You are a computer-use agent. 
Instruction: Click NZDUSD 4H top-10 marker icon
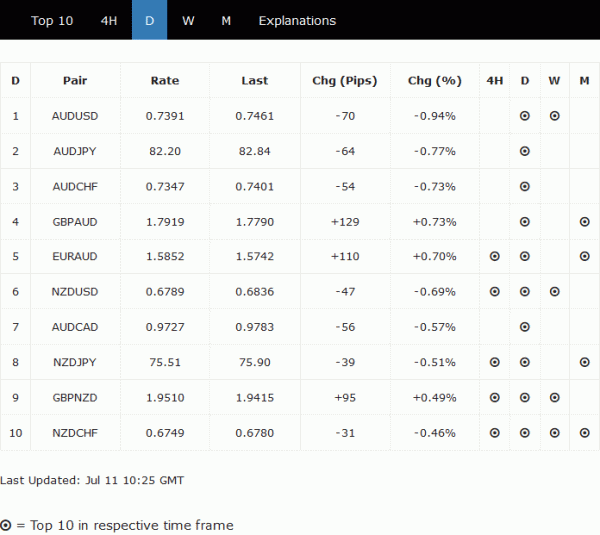[x=494, y=292]
